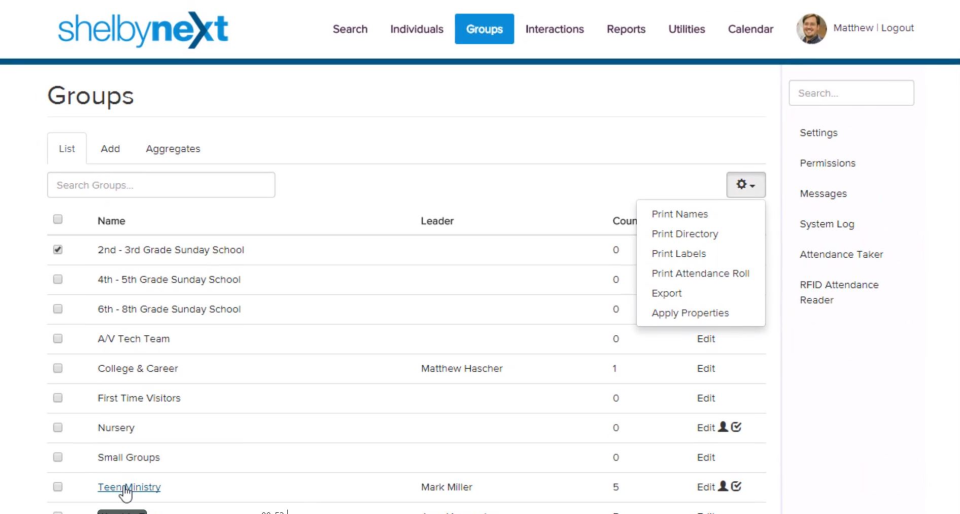Choose Print Attendance Roll from menu
Screen dimensions: 960x514
[700, 273]
